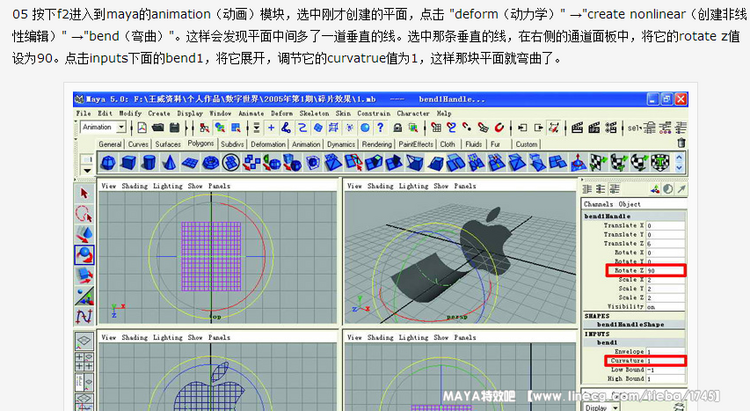This screenshot has height=411, width=750.
Task: Open the Skeleton menu
Action: (x=314, y=113)
